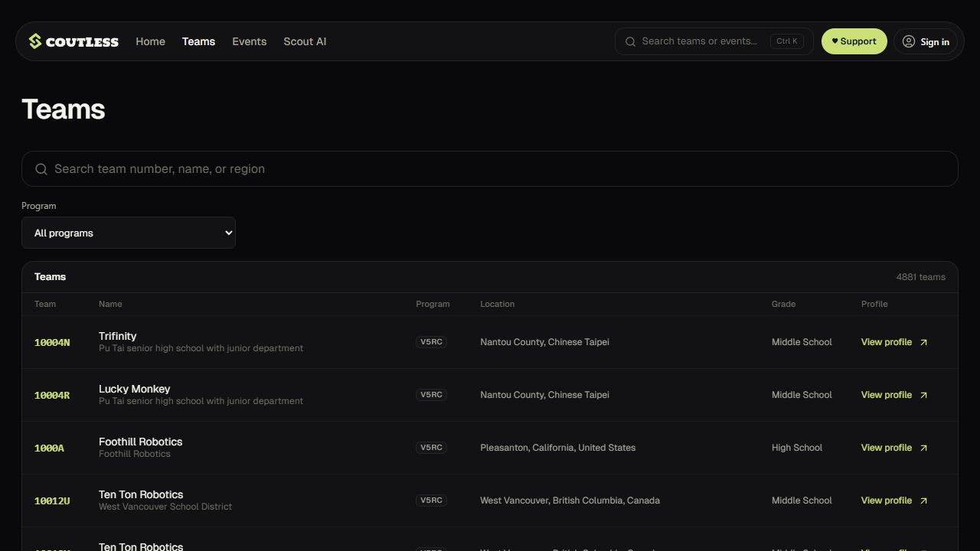Select the Teams nav item
The image size is (980, 551).
198,41
